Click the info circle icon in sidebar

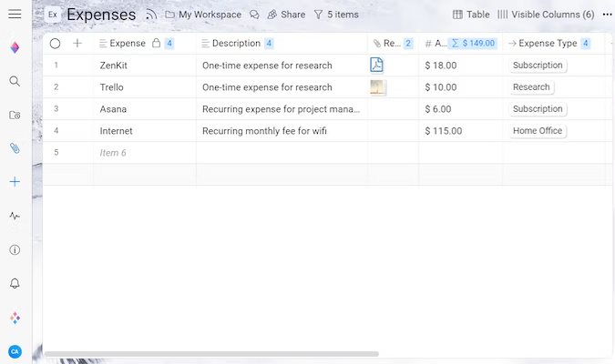(x=15, y=250)
